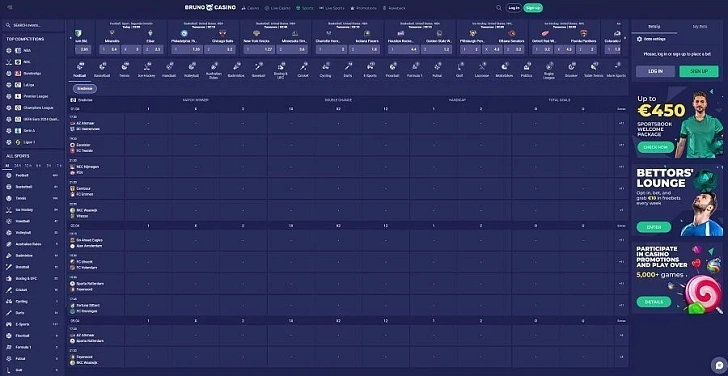
Task: Open the live chat bubble icon
Action: click(x=719, y=365)
